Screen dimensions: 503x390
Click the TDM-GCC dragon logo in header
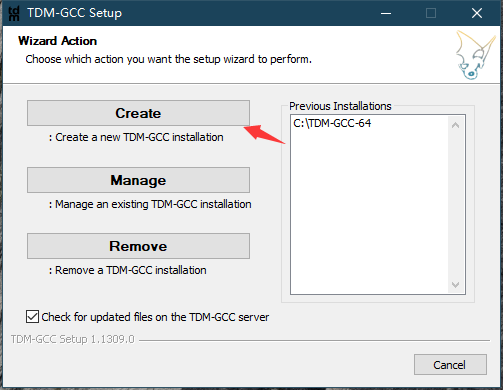pyautogui.click(x=475, y=55)
